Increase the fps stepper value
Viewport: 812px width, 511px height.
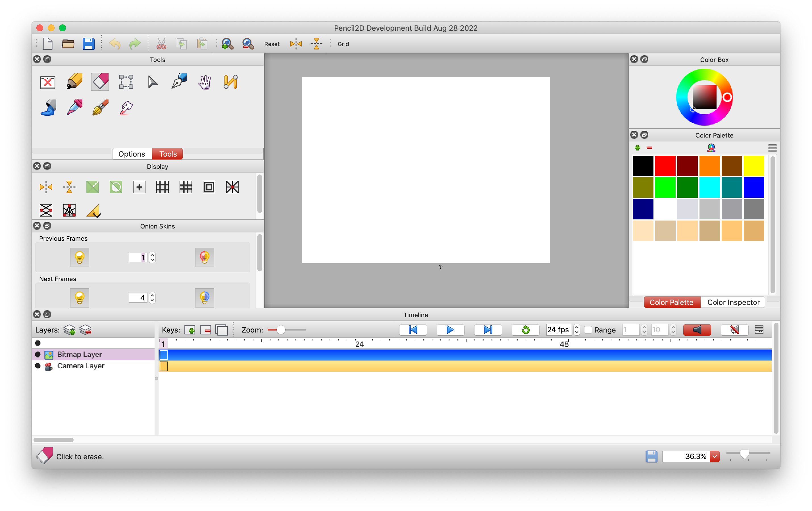pyautogui.click(x=577, y=327)
